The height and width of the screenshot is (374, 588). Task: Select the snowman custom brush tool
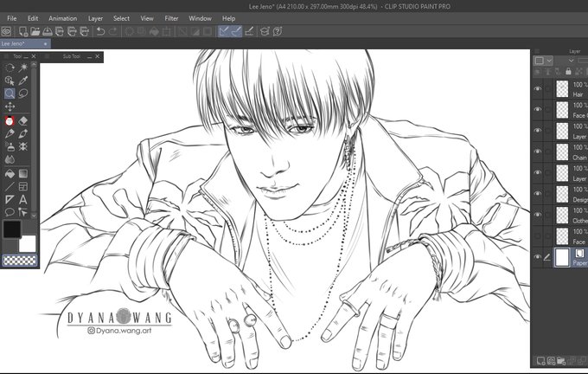tap(10, 121)
